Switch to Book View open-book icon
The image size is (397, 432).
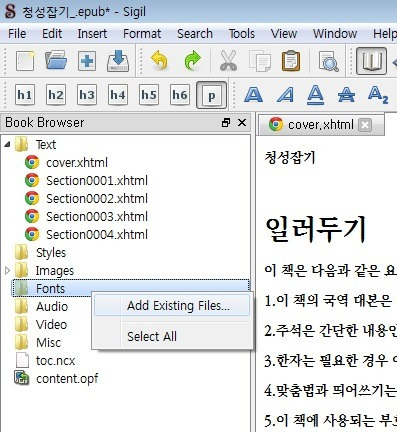(x=371, y=61)
